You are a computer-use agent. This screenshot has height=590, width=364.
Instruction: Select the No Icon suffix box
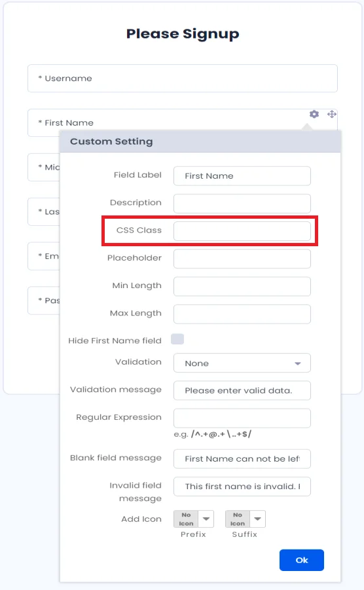pos(238,519)
